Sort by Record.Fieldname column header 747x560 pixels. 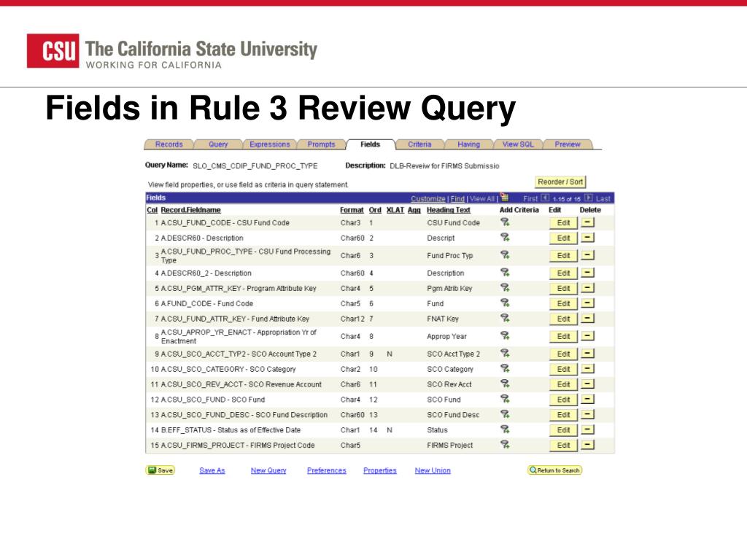(190, 210)
